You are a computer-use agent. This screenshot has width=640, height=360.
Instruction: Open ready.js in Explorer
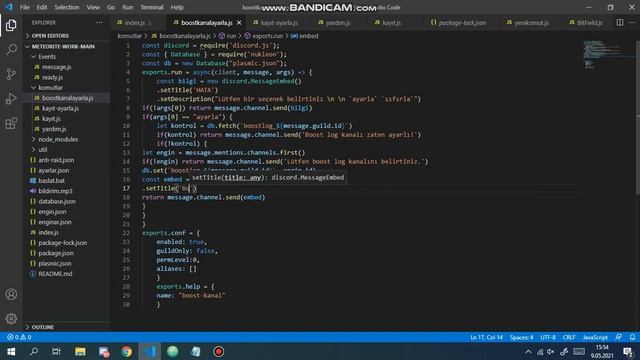coord(52,78)
